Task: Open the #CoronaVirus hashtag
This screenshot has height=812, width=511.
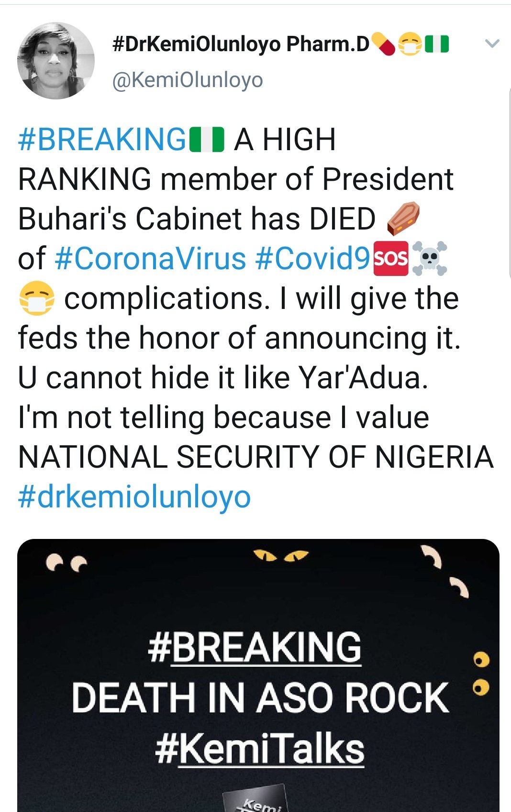Action: (150, 259)
